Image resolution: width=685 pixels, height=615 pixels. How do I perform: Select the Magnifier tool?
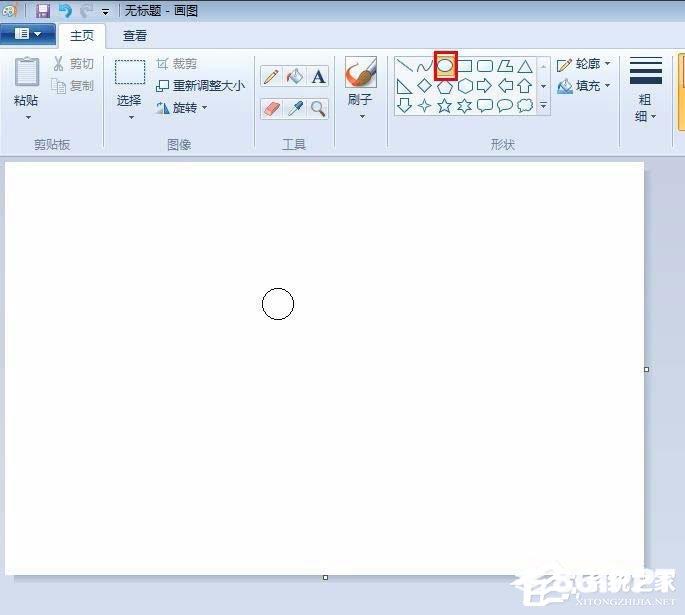point(318,108)
